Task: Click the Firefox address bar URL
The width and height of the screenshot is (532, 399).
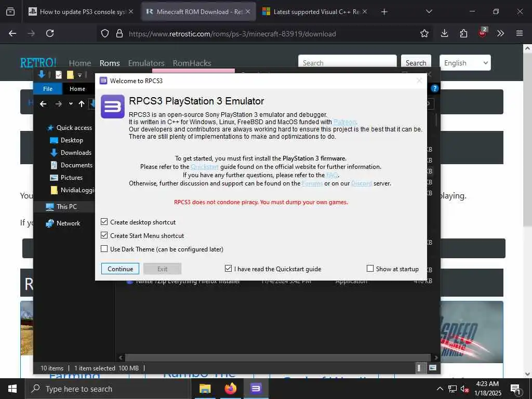Action: pos(232,34)
